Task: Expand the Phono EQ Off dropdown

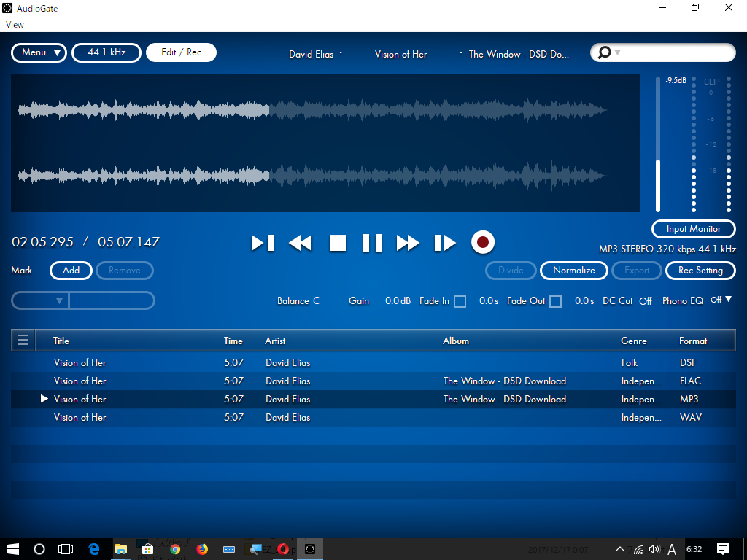Action: tap(721, 300)
